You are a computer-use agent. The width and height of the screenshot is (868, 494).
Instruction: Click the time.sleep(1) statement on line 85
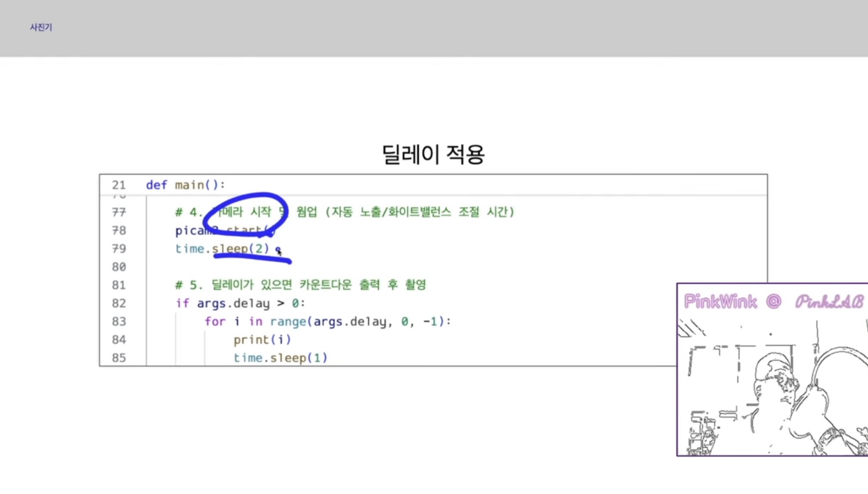coord(280,358)
